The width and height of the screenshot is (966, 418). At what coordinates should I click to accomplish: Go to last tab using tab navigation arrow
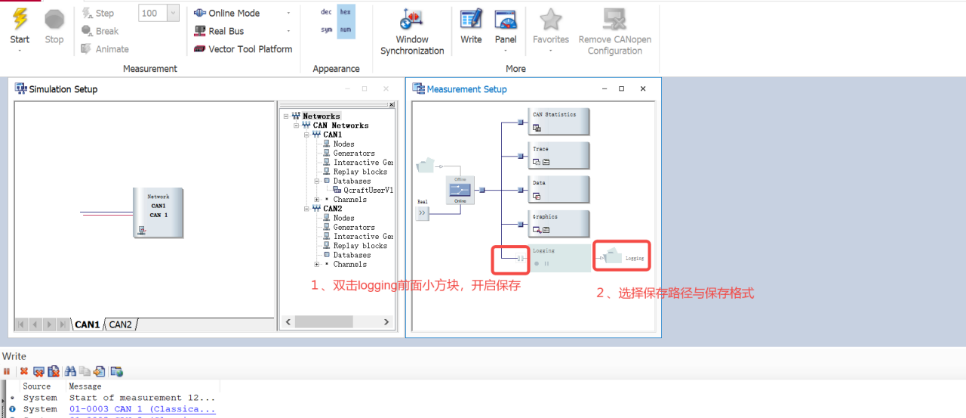coord(63,324)
